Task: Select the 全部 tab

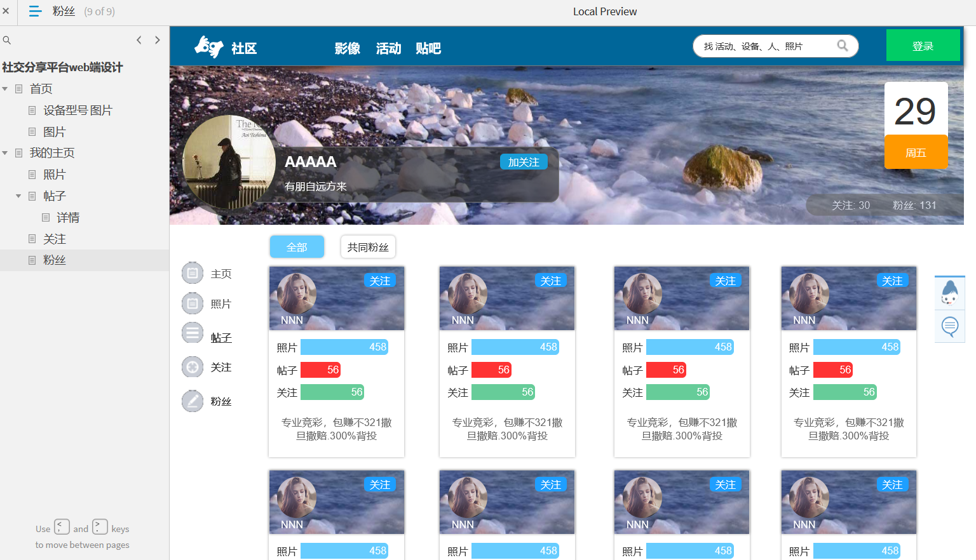Action: tap(297, 247)
